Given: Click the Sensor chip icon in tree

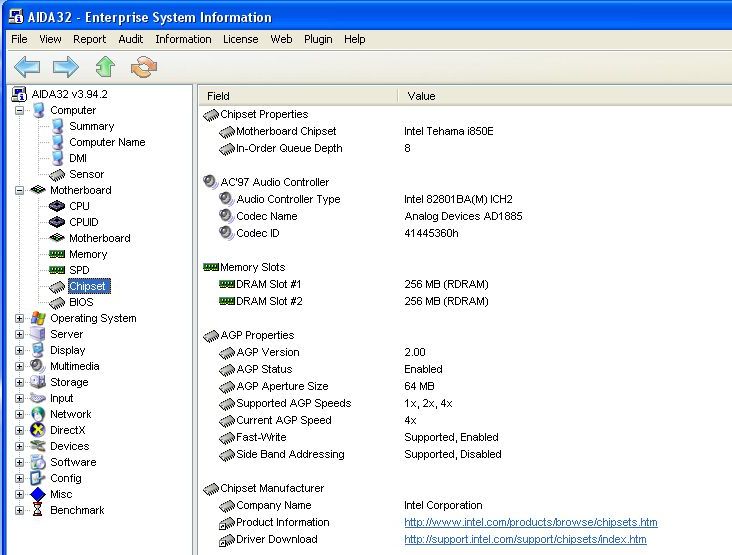Looking at the screenshot, I should [x=57, y=175].
